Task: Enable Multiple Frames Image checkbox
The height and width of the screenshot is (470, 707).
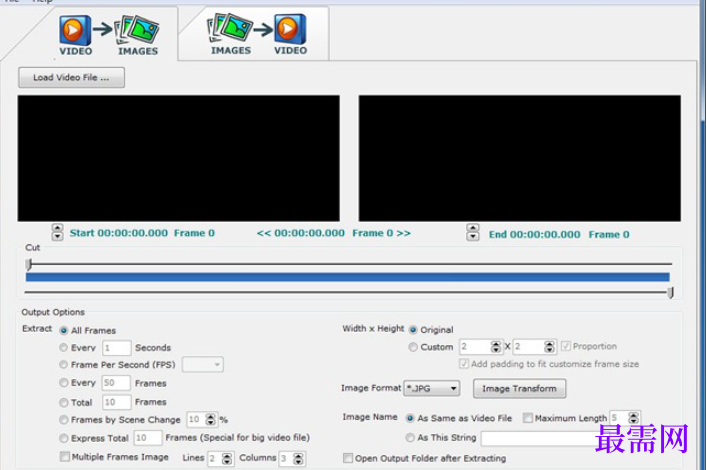Action: 64,457
